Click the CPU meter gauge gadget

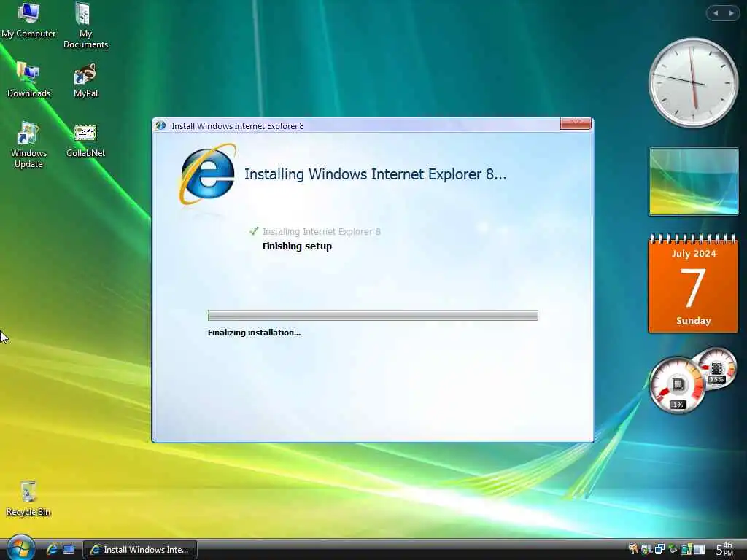click(678, 385)
